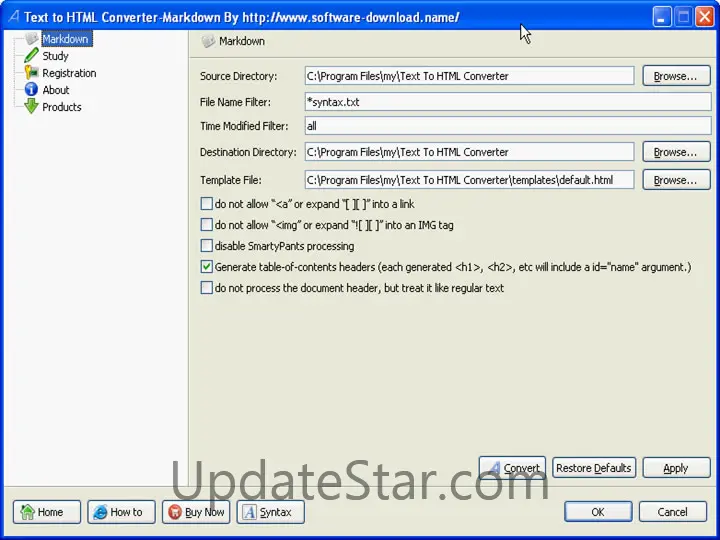Image resolution: width=720 pixels, height=540 pixels.
Task: Check do not process the document header
Action: click(x=207, y=288)
